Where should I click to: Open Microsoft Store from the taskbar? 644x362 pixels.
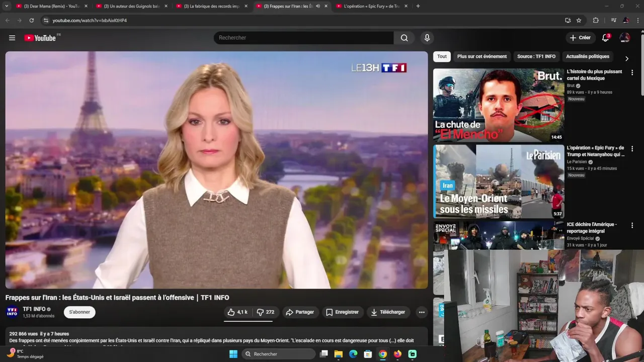pyautogui.click(x=368, y=354)
